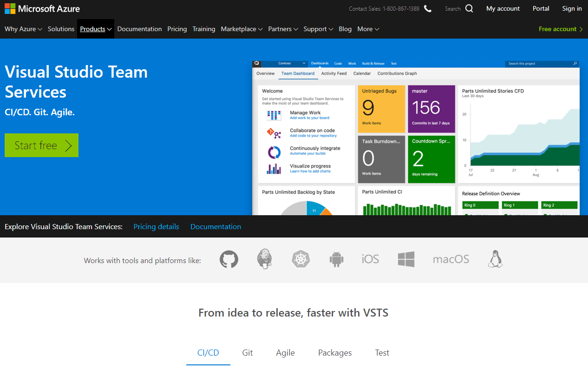Select the Team Dashboard tab in screenshot
The height and width of the screenshot is (370, 588).
298,73
